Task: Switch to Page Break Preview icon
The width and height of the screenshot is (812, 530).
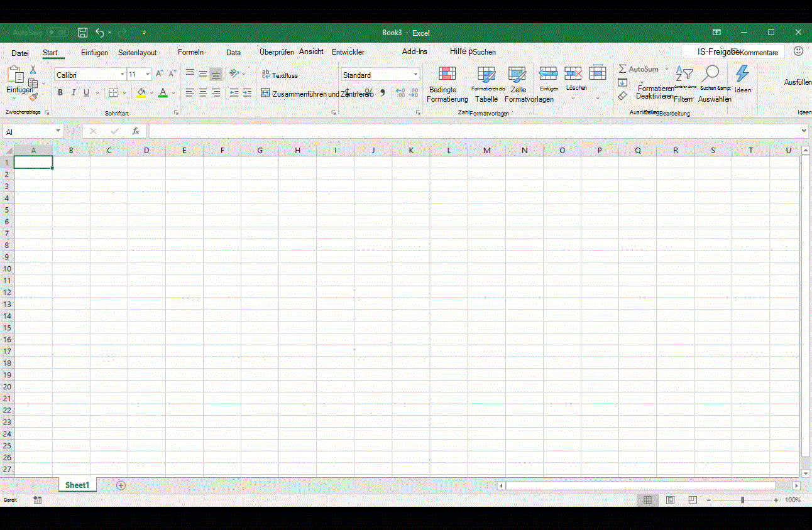Action: 693,500
